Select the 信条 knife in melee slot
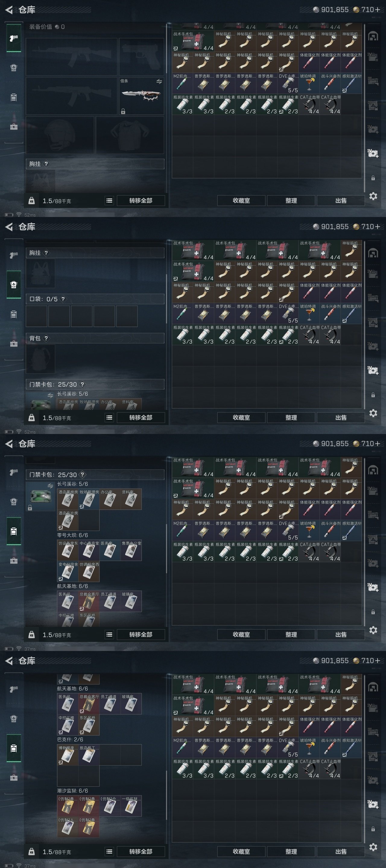The height and width of the screenshot is (868, 386). pyautogui.click(x=142, y=96)
